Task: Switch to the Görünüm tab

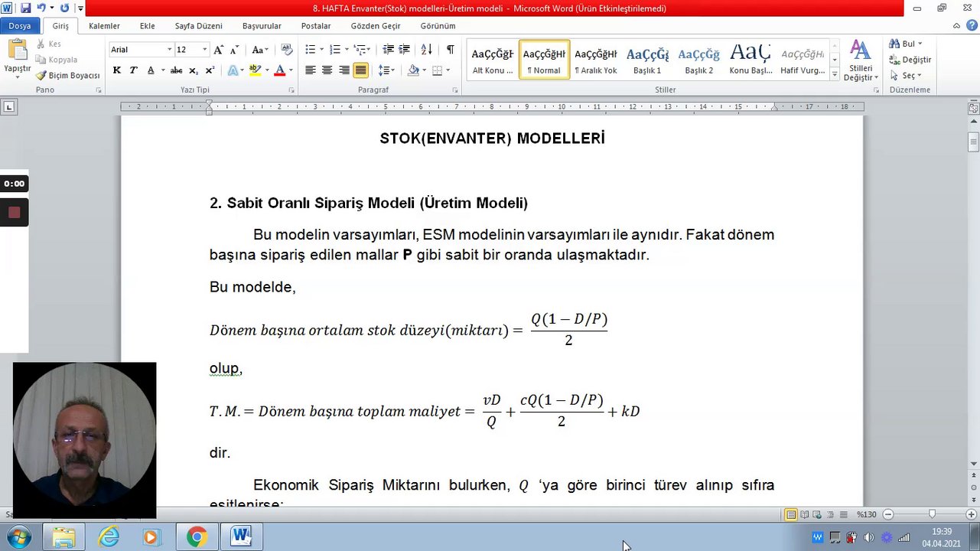Action: [x=438, y=26]
